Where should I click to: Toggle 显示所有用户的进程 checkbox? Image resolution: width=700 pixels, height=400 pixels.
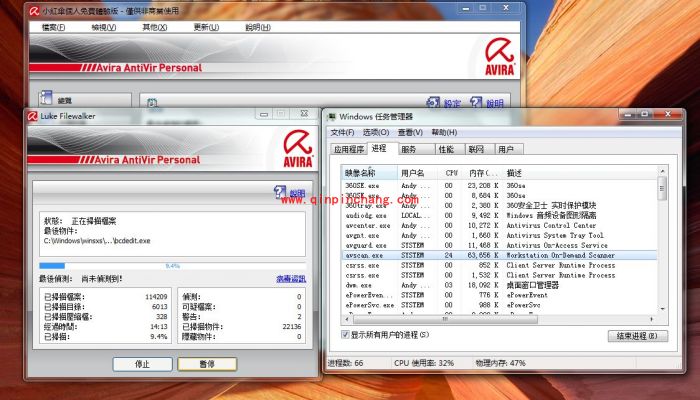[x=345, y=334]
